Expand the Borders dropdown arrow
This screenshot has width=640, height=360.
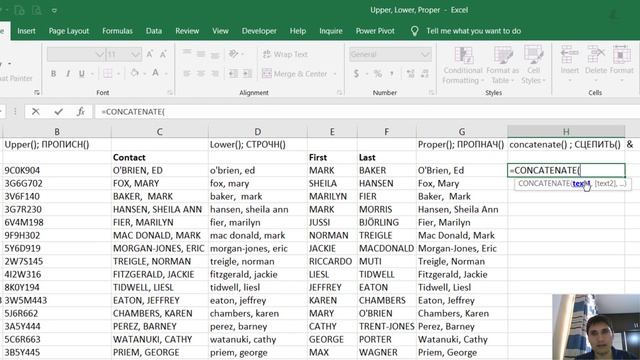118,74
